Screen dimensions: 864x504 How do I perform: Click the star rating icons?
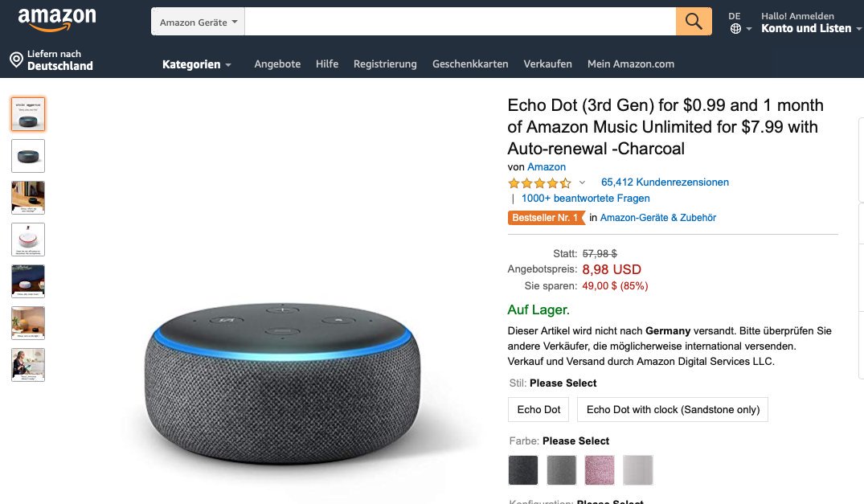click(539, 183)
